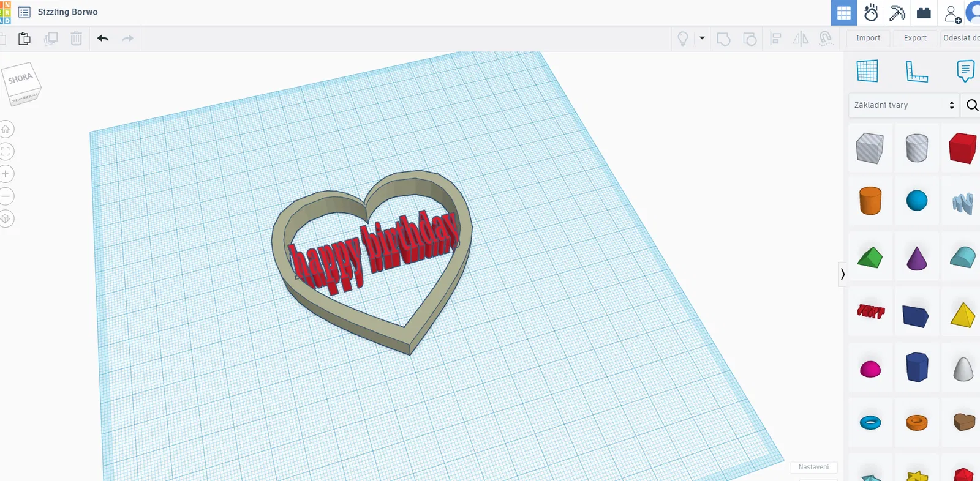This screenshot has width=980, height=481.
Task: Select the Ruler tool
Action: coord(917,71)
